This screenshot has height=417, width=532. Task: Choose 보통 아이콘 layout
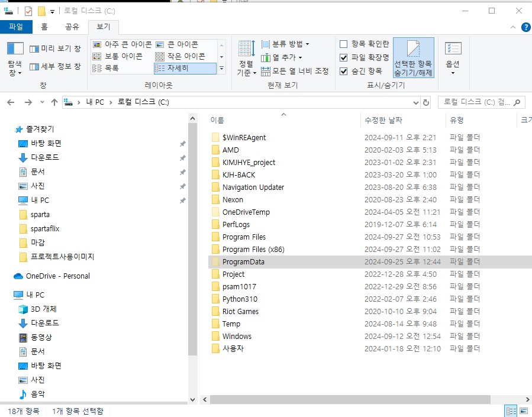117,56
